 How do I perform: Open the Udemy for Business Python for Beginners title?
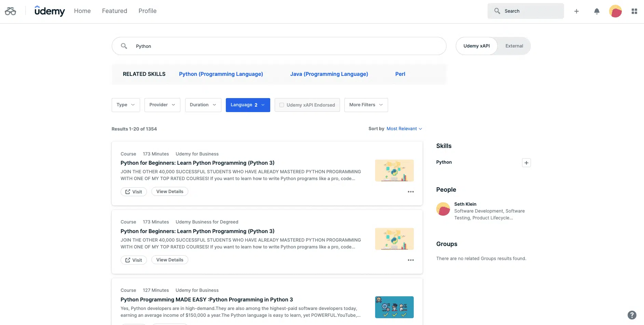click(x=197, y=163)
